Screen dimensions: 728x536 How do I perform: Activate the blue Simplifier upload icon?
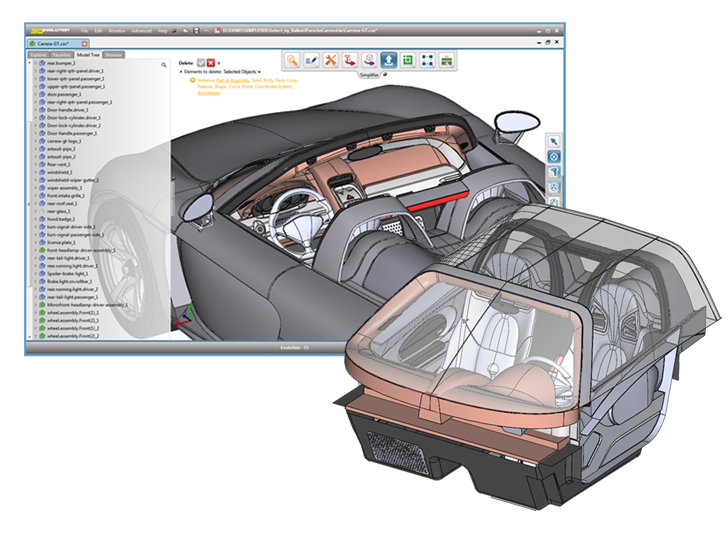pyautogui.click(x=389, y=60)
